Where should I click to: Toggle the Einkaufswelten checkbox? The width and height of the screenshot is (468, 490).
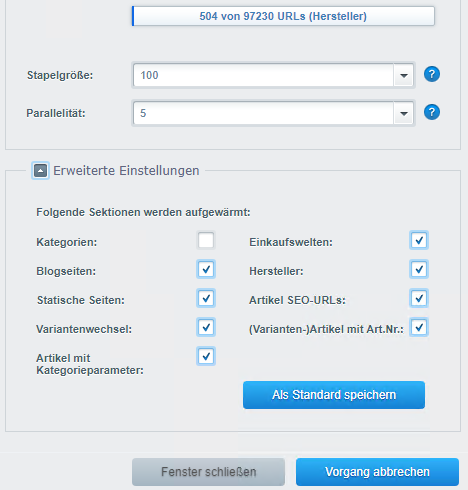pos(419,240)
